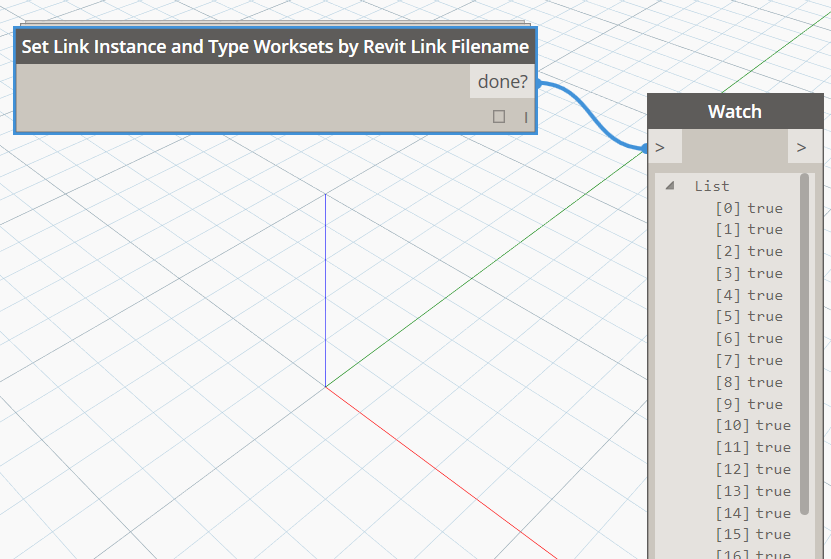Toggle the node preview square checkbox
Screen dimensions: 831x559
(499, 117)
